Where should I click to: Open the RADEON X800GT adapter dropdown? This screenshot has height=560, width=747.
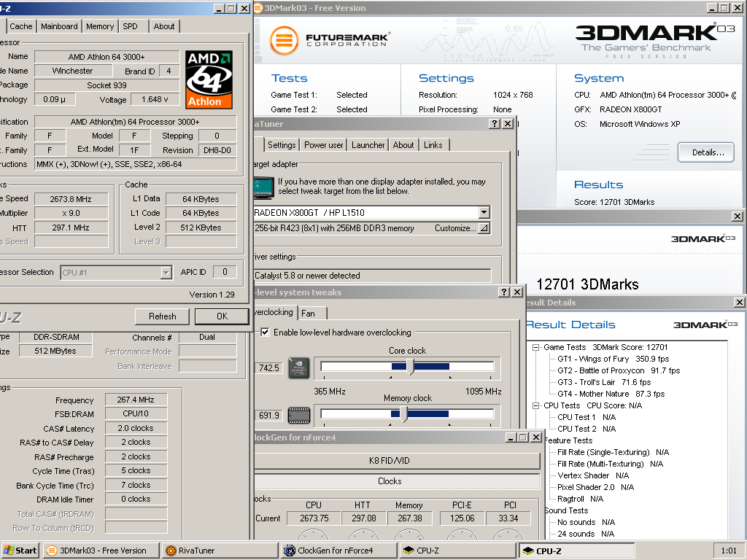(484, 212)
